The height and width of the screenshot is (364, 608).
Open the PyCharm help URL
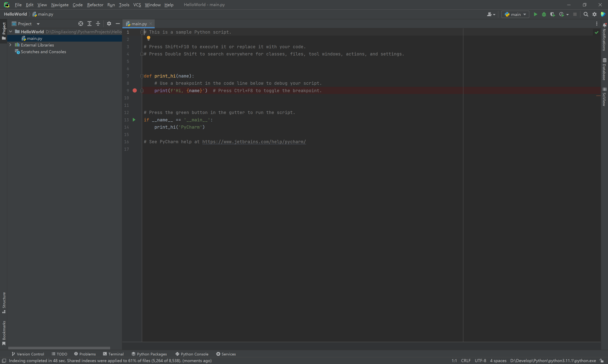click(254, 142)
